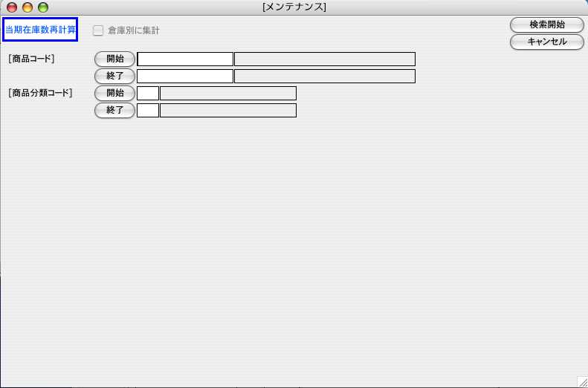Select the 商品分類コード start code input box

[148, 93]
